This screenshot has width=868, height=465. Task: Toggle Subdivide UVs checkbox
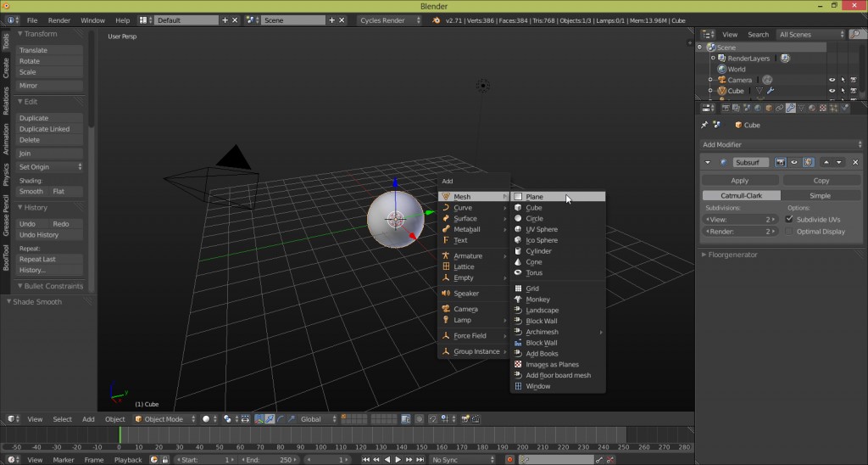click(x=790, y=219)
